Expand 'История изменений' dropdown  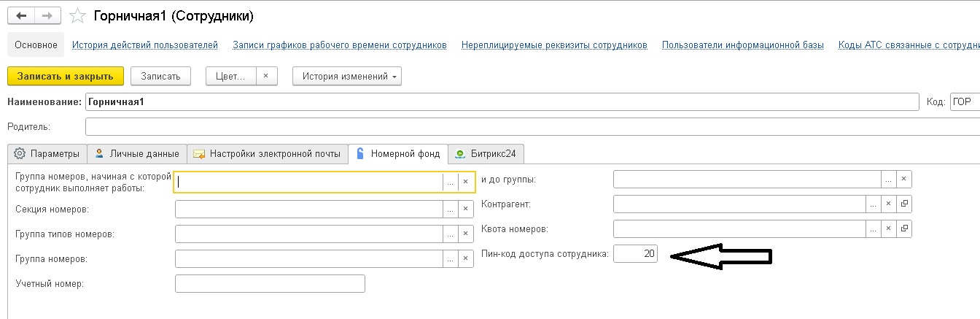point(347,76)
